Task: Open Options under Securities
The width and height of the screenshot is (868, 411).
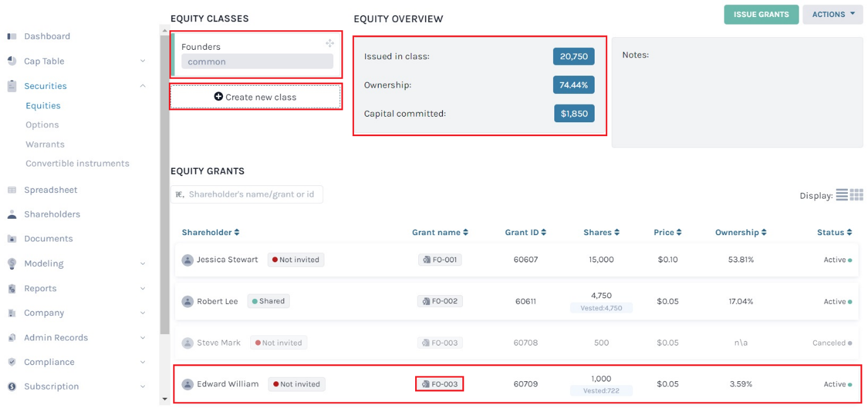Action: (42, 125)
